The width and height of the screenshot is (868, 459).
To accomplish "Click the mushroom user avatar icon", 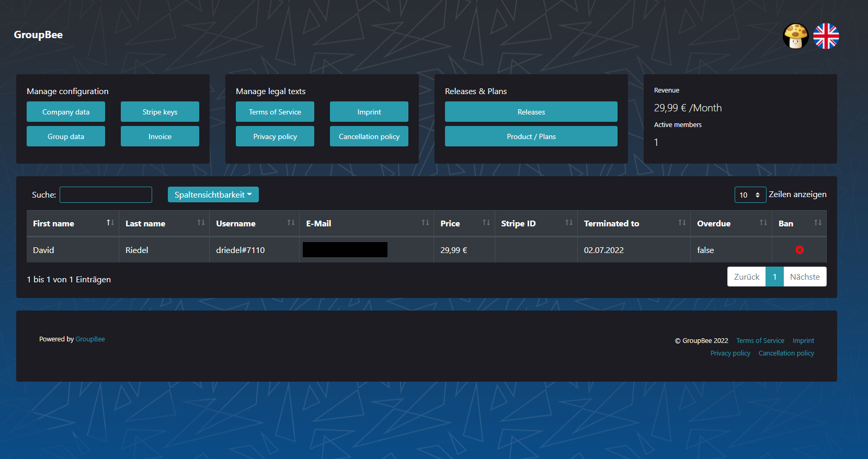I will [795, 36].
